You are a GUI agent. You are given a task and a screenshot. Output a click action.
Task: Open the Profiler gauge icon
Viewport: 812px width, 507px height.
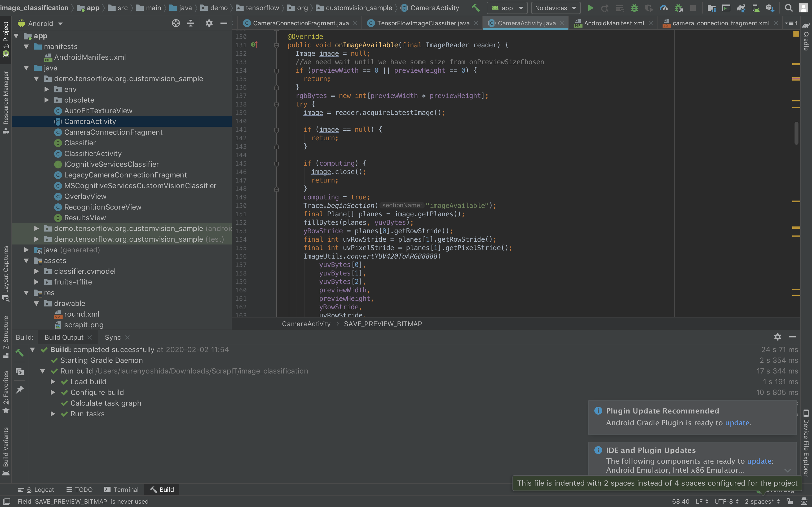click(x=663, y=8)
